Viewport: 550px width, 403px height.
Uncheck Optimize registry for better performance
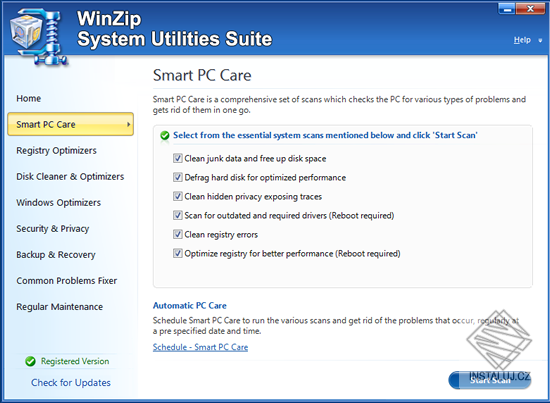(x=178, y=253)
